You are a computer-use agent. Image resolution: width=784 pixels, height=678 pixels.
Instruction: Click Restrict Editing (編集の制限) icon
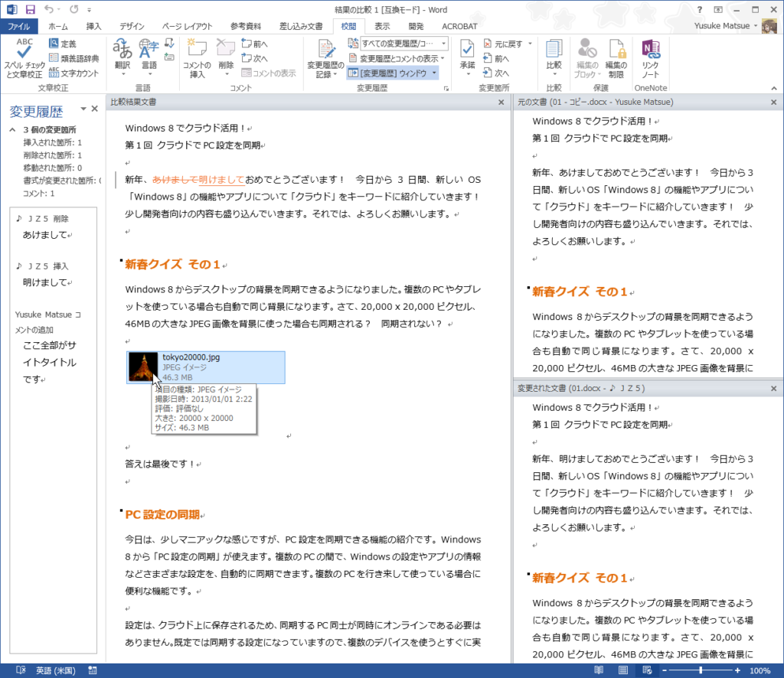tap(616, 57)
